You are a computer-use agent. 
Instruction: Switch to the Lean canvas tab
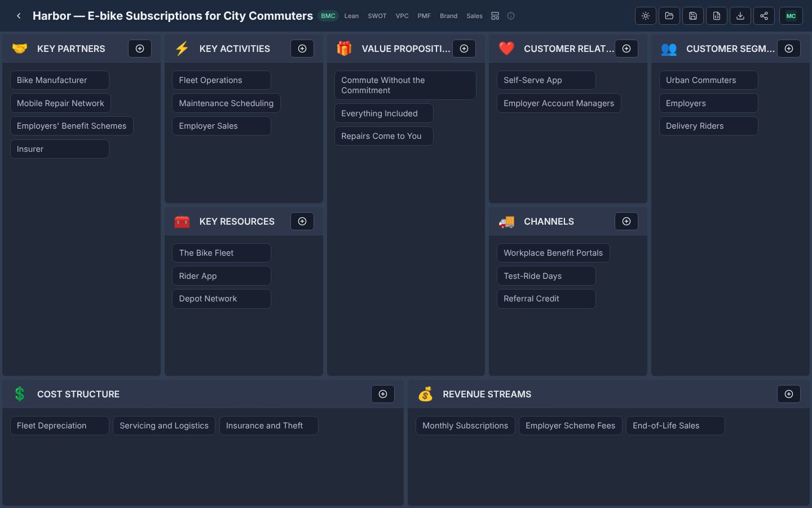click(x=351, y=16)
